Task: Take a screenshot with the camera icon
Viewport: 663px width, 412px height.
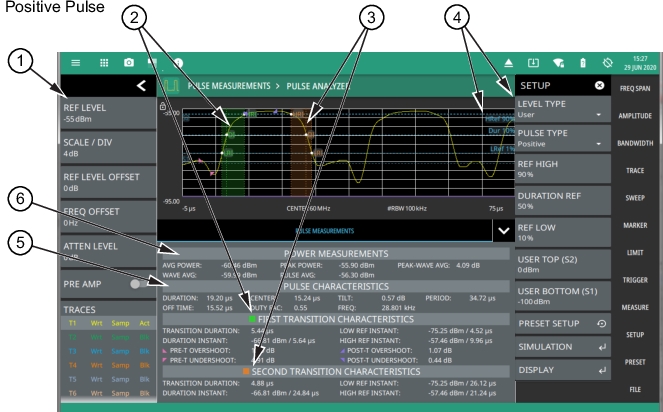Action: 129,61
